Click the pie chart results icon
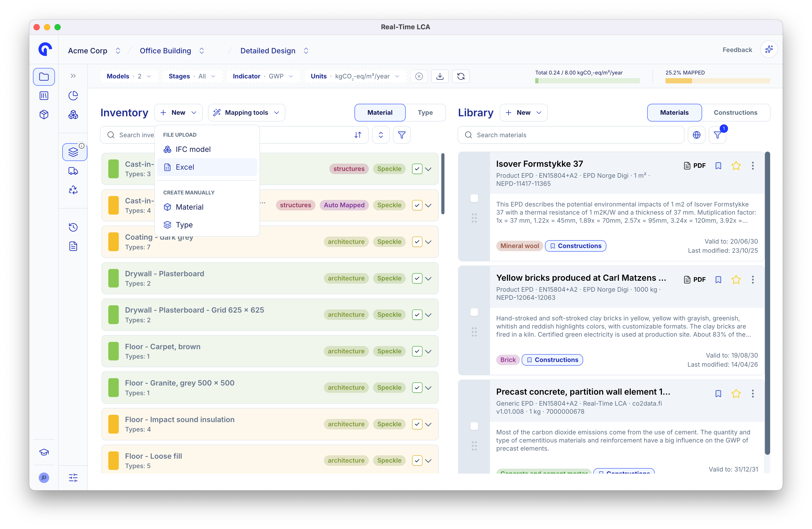 click(x=73, y=96)
